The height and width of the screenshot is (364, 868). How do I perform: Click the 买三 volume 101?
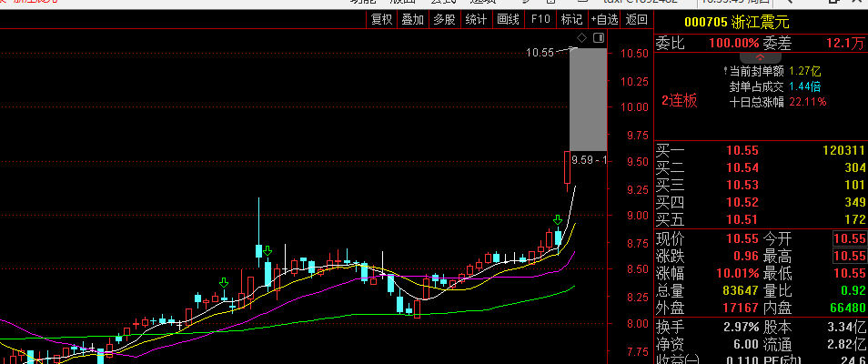pos(854,185)
